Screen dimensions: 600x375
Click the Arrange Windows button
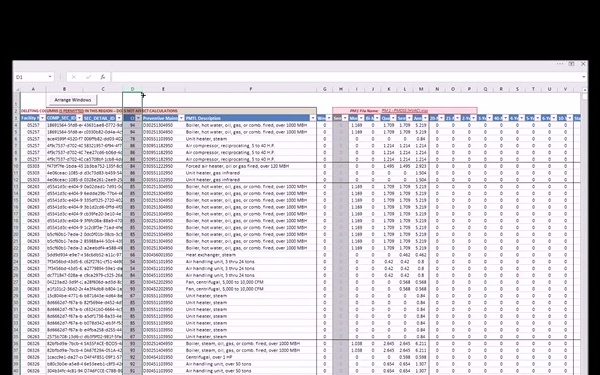(73, 100)
